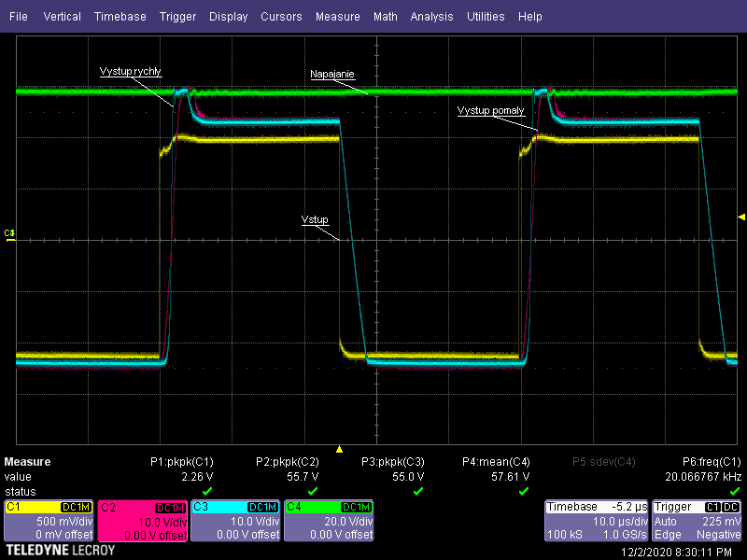
Task: Open the Utilities menu
Action: pos(486,17)
